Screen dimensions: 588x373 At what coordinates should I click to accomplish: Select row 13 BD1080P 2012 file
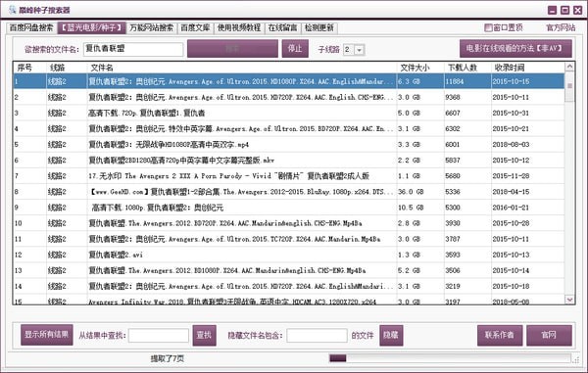click(227, 270)
